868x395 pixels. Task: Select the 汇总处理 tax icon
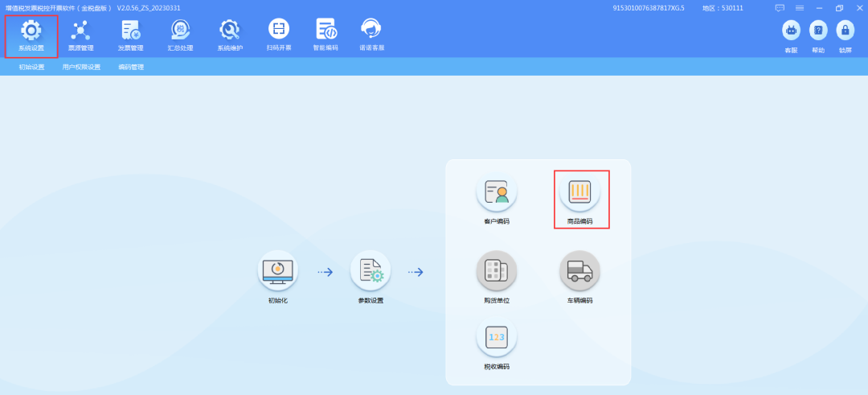pyautogui.click(x=181, y=30)
